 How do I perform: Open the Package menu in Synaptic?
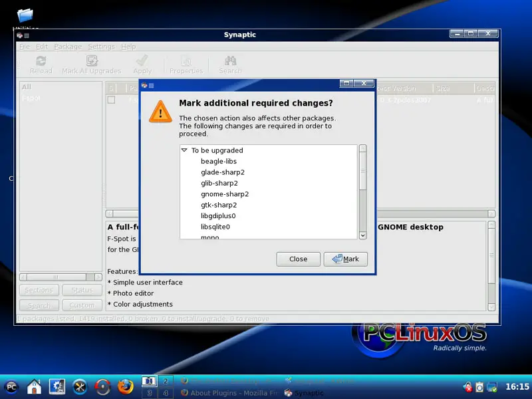(x=68, y=47)
